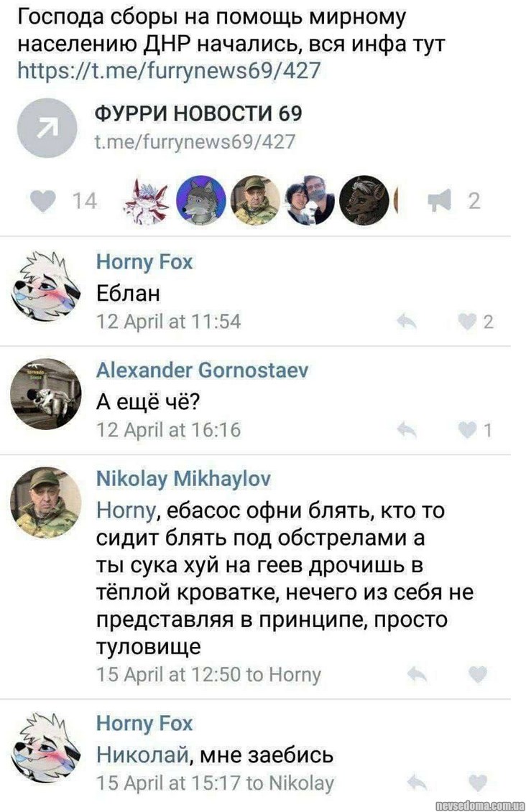Reply to Horny Fox's 11:54 comment
Image resolution: width=526 pixels, height=812 pixels.
(407, 322)
